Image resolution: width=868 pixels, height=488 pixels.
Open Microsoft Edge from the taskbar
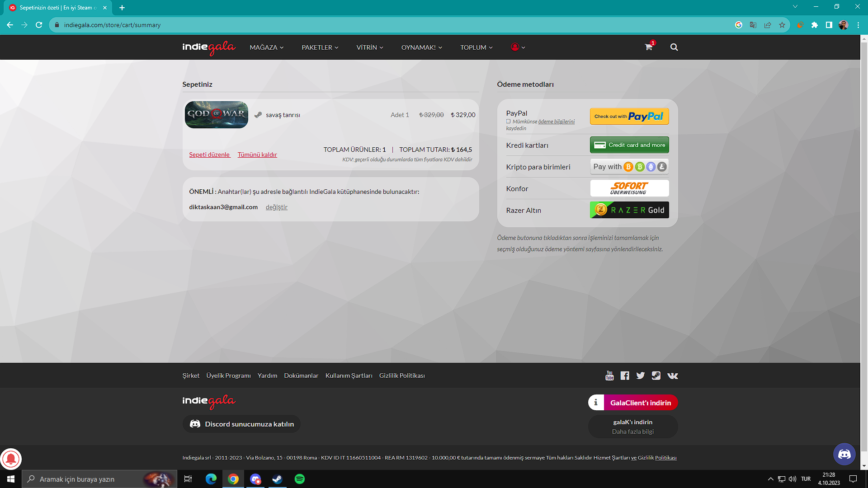(211, 479)
